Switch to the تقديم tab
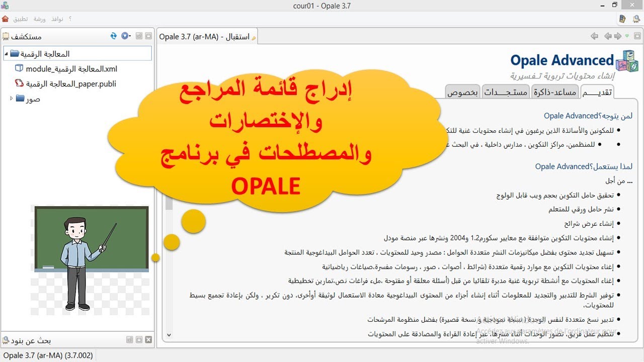This screenshot has width=644, height=362. (597, 92)
